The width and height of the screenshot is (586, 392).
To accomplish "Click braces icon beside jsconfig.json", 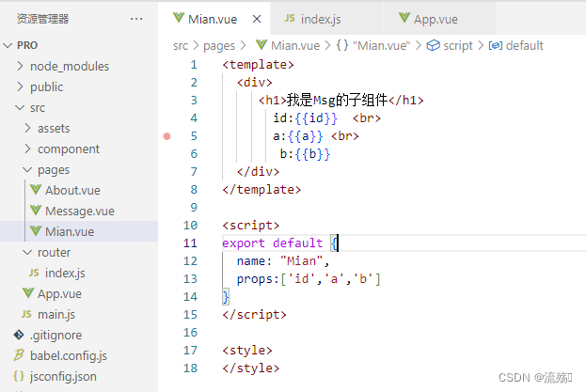I will [x=19, y=376].
